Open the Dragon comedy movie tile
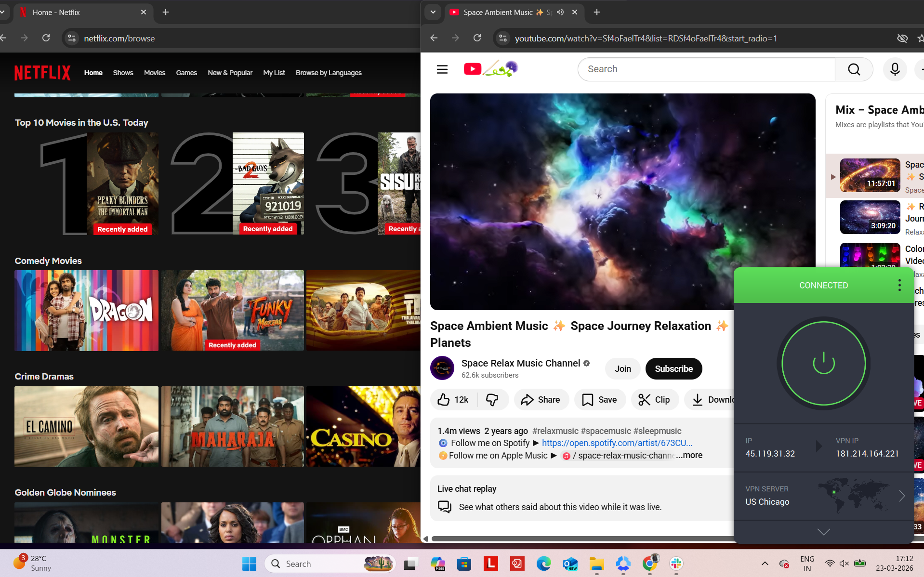 tap(86, 311)
